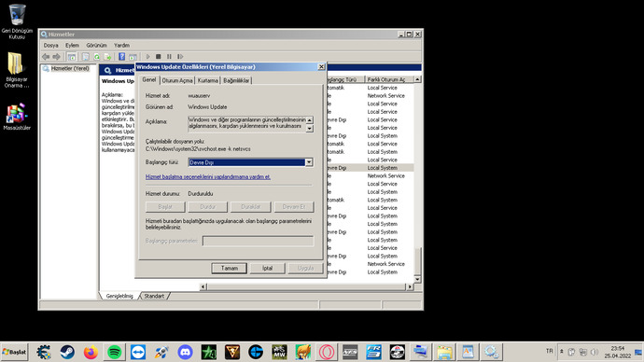The width and height of the screenshot is (644, 362).
Task: Click the Farklı Oturum Aç column header
Action: [388, 79]
